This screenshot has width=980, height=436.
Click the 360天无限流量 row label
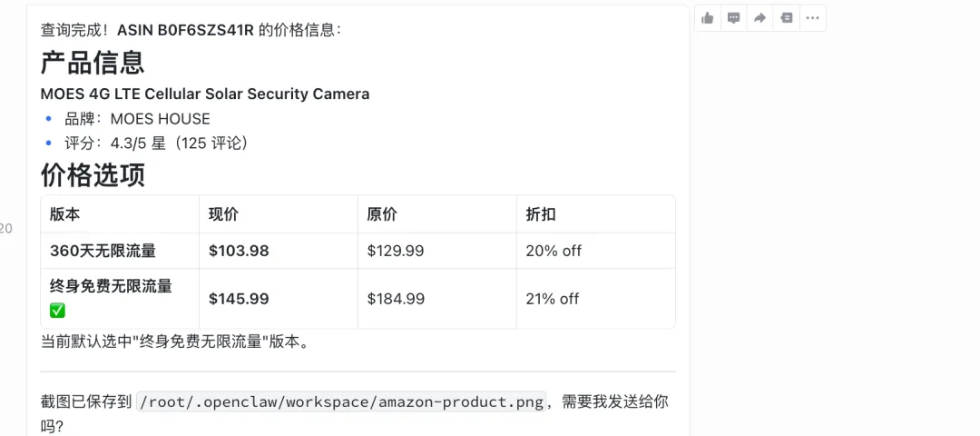(103, 251)
